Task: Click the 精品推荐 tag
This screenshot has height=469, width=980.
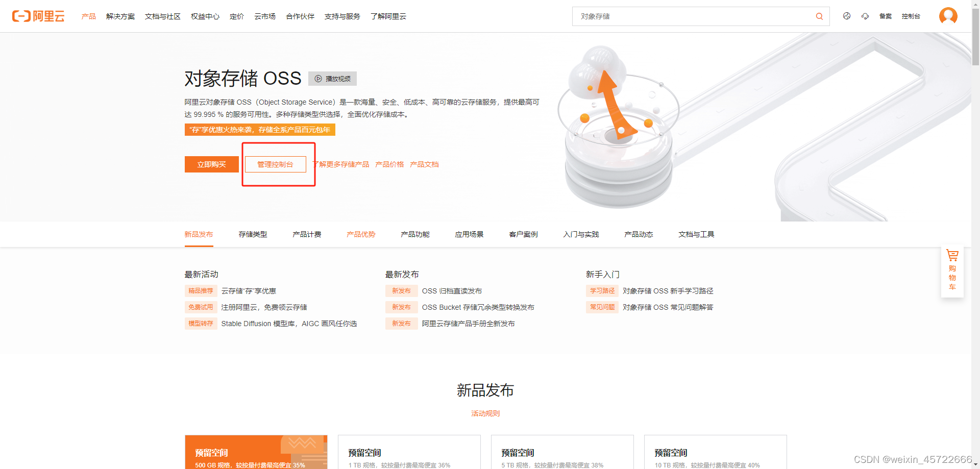Action: pyautogui.click(x=201, y=291)
